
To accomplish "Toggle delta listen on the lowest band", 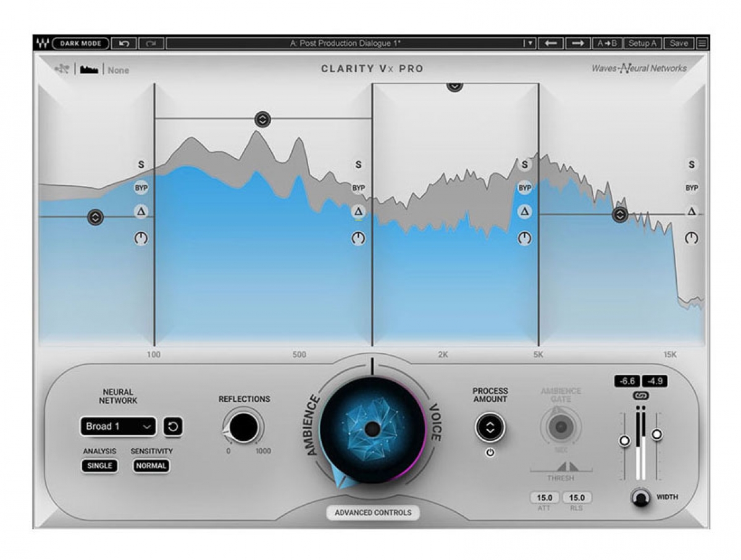I will (141, 212).
